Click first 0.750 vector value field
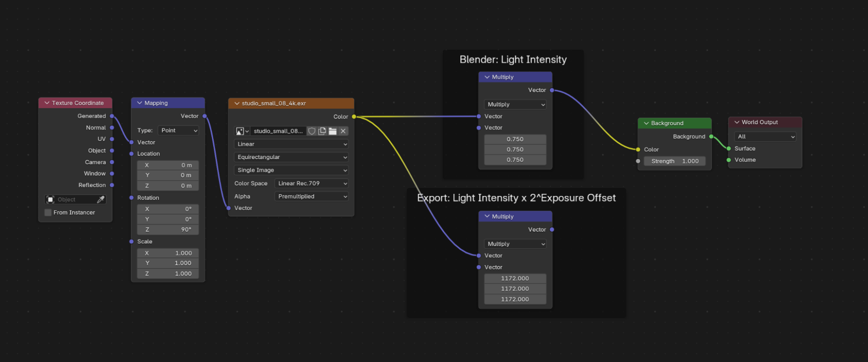 [x=515, y=139]
